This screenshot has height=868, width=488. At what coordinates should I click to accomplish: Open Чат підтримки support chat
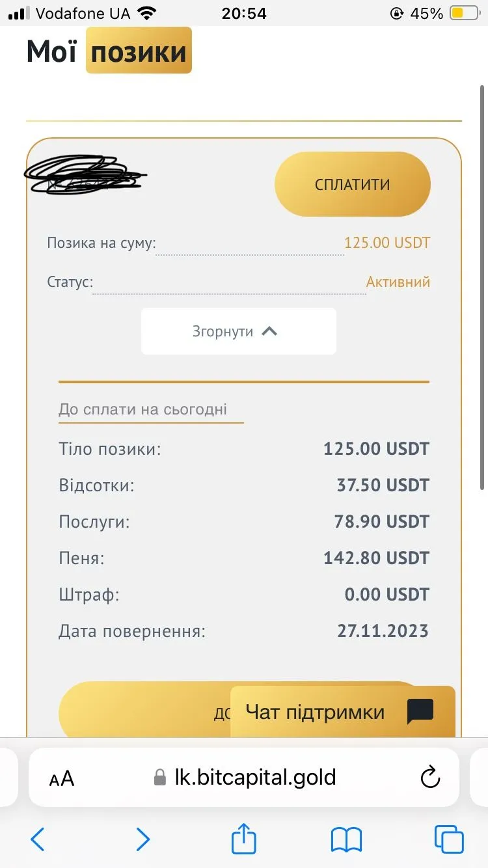click(x=315, y=712)
